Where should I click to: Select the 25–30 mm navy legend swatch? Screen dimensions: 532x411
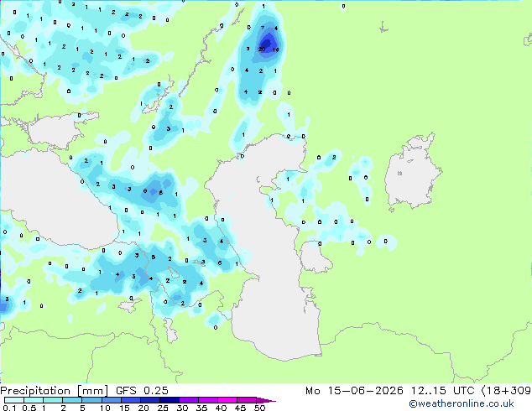pyautogui.click(x=169, y=400)
